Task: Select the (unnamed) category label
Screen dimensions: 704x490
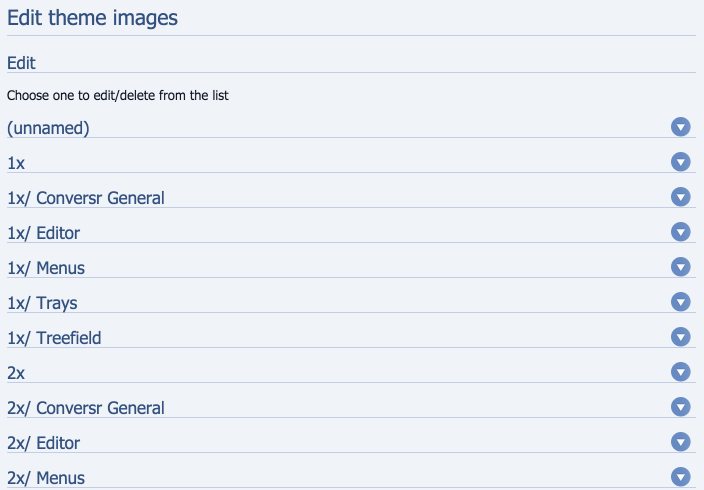Action: click(48, 128)
